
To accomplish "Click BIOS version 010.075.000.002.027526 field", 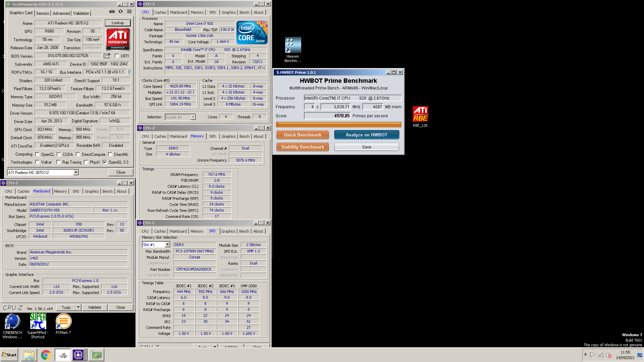I will tap(68, 56).
